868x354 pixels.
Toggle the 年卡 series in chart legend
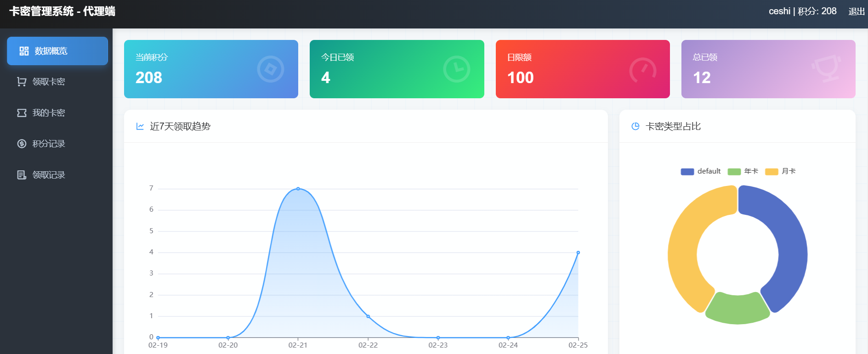743,171
